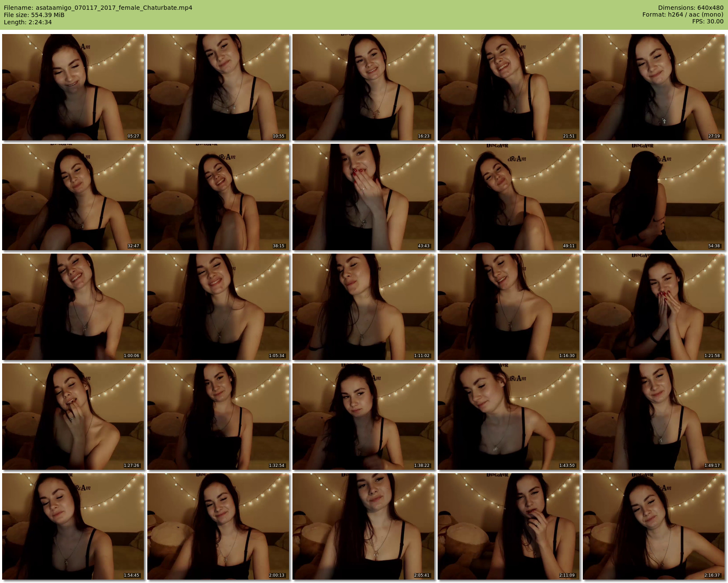Click the frame marked 1:38:22
This screenshot has width=728, height=583.
coord(364,417)
